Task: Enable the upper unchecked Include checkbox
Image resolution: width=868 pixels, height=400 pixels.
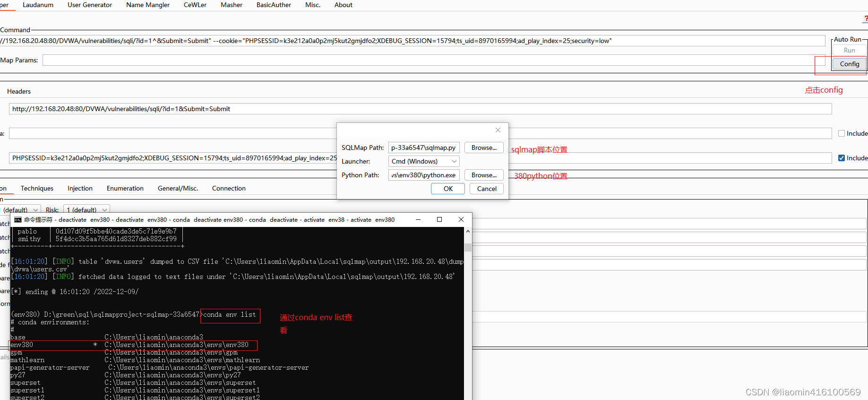Action: tap(842, 133)
